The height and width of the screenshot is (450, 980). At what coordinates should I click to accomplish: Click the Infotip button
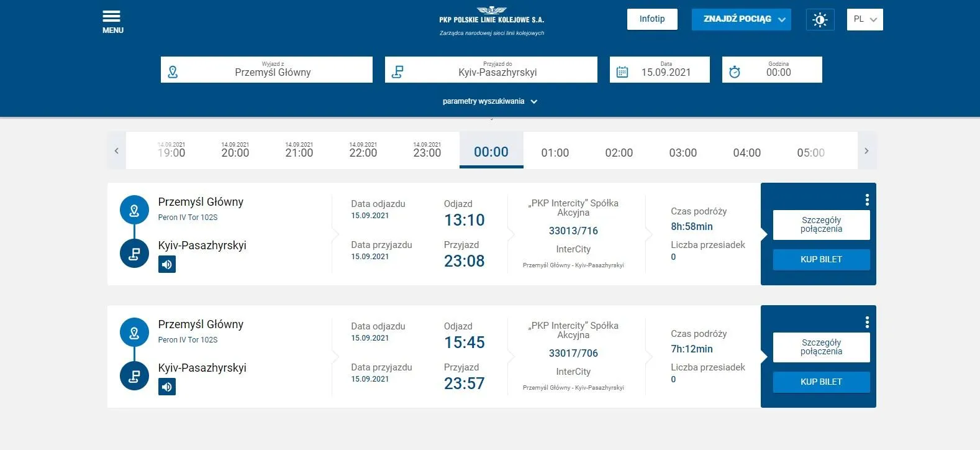point(652,19)
